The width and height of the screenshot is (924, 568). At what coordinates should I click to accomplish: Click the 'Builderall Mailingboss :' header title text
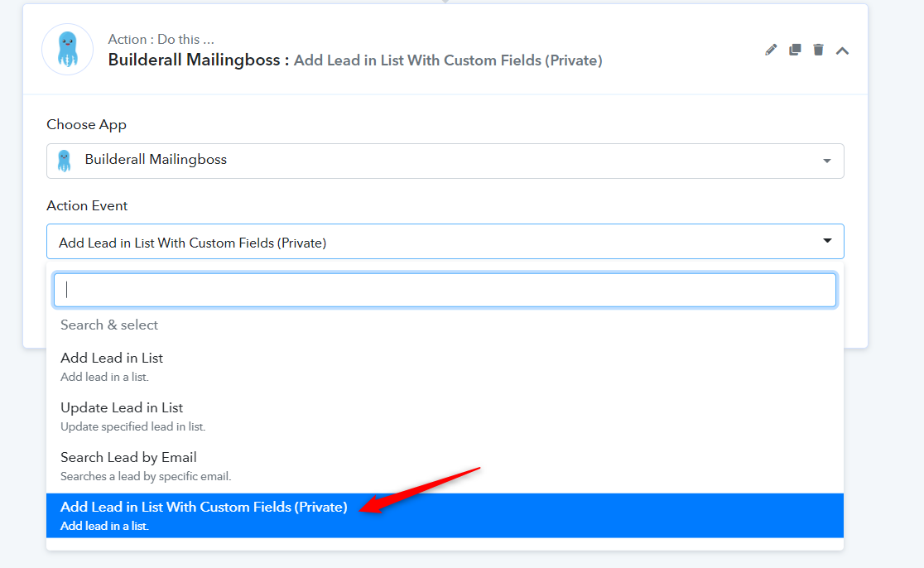click(x=198, y=60)
